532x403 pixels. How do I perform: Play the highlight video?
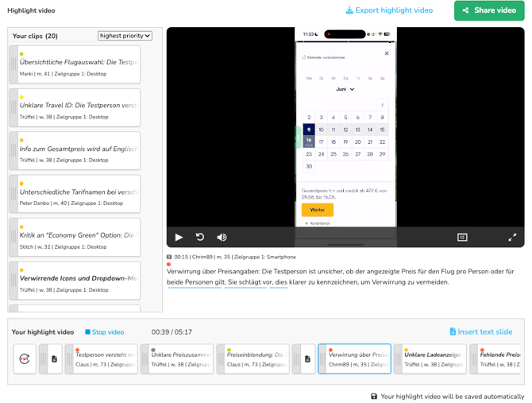(179, 237)
